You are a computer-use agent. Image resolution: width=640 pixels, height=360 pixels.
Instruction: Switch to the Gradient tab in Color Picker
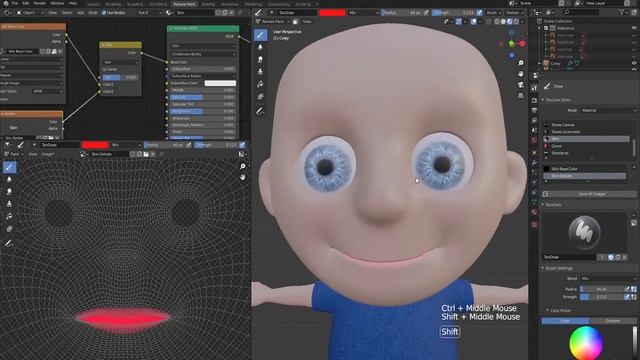(613, 321)
